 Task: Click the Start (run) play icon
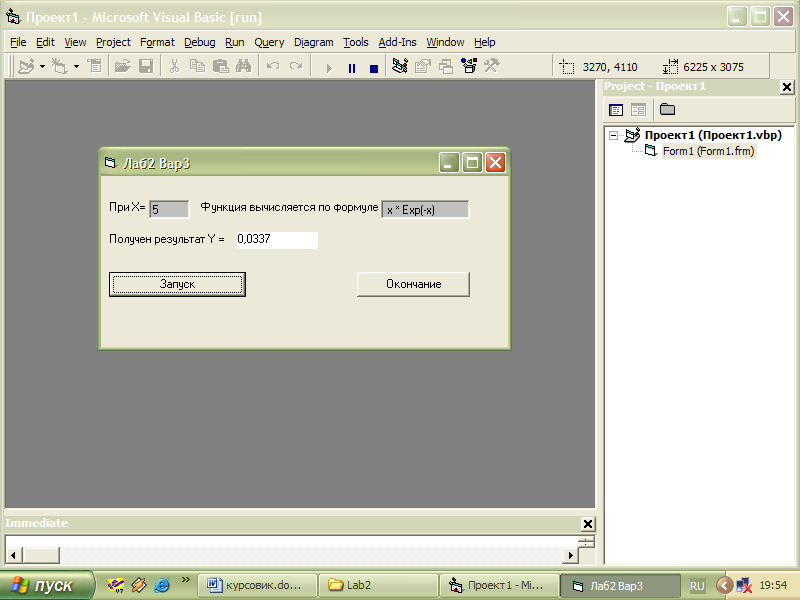tap(329, 68)
